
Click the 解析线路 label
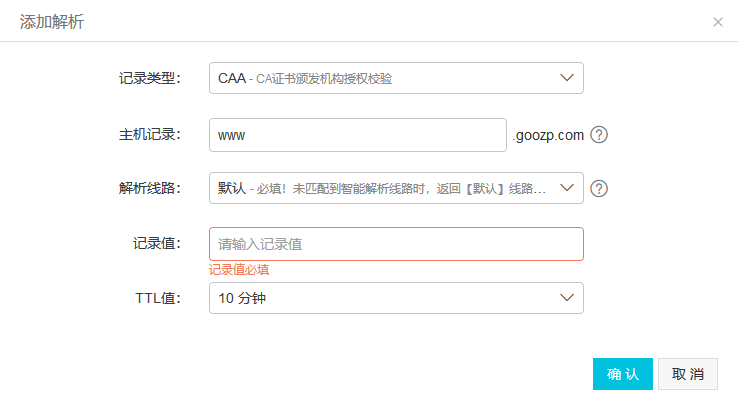[x=150, y=188]
